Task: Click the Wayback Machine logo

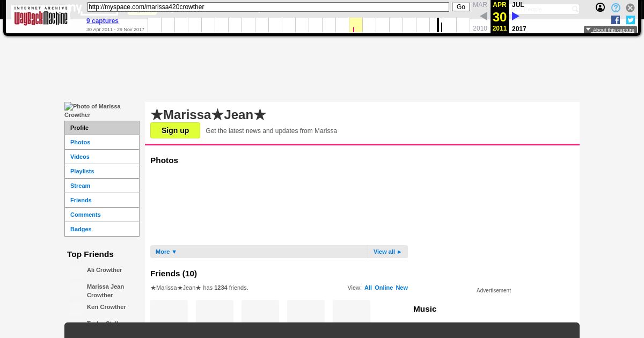Action: pos(41,16)
